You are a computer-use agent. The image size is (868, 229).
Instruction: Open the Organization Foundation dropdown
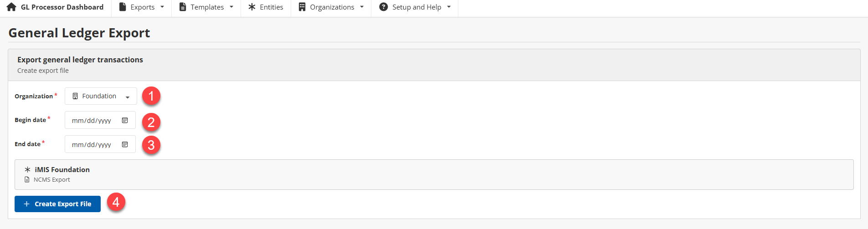[x=101, y=97]
